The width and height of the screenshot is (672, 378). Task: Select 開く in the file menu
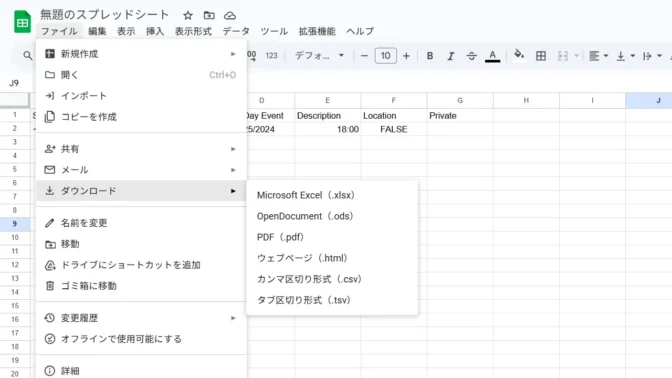pyautogui.click(x=141, y=75)
